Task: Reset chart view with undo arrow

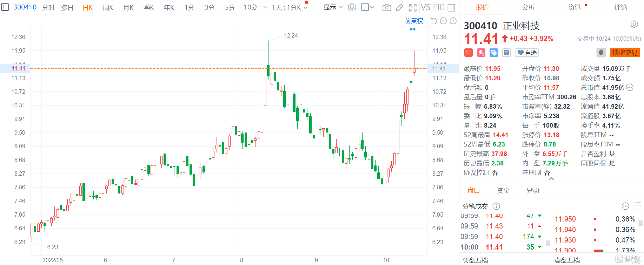Action: tap(433, 21)
